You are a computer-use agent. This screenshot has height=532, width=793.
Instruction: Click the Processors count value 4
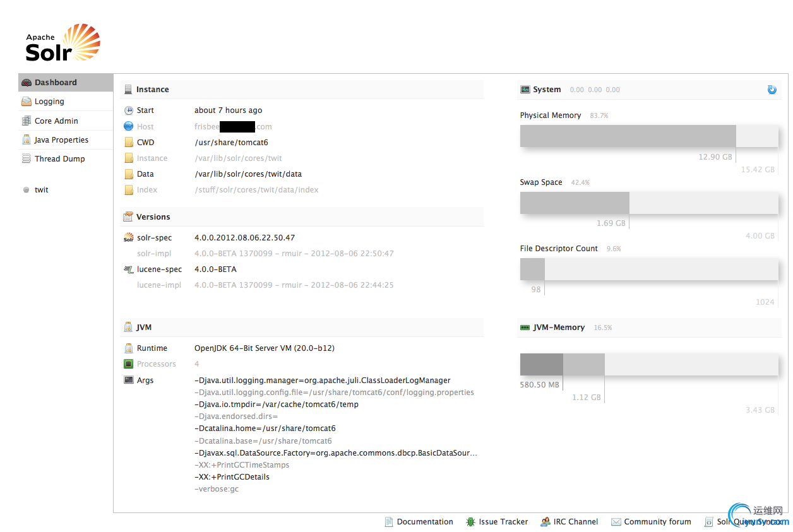tap(197, 364)
